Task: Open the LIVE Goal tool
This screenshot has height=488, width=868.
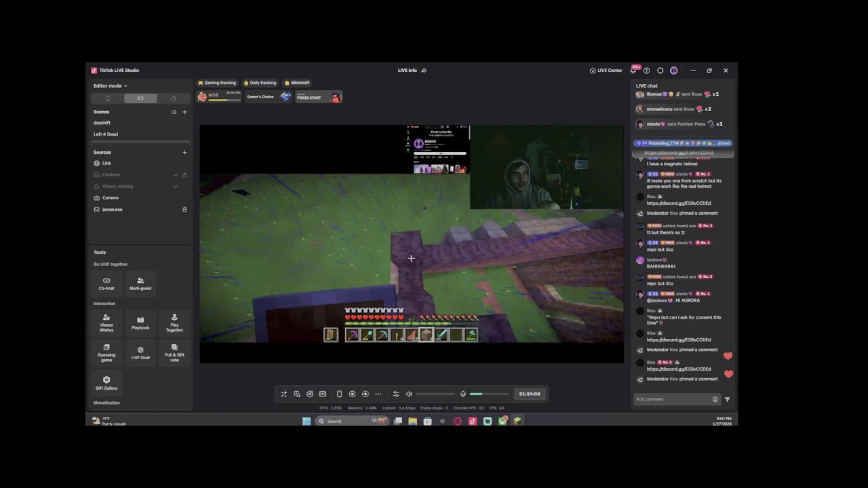Action: point(140,352)
